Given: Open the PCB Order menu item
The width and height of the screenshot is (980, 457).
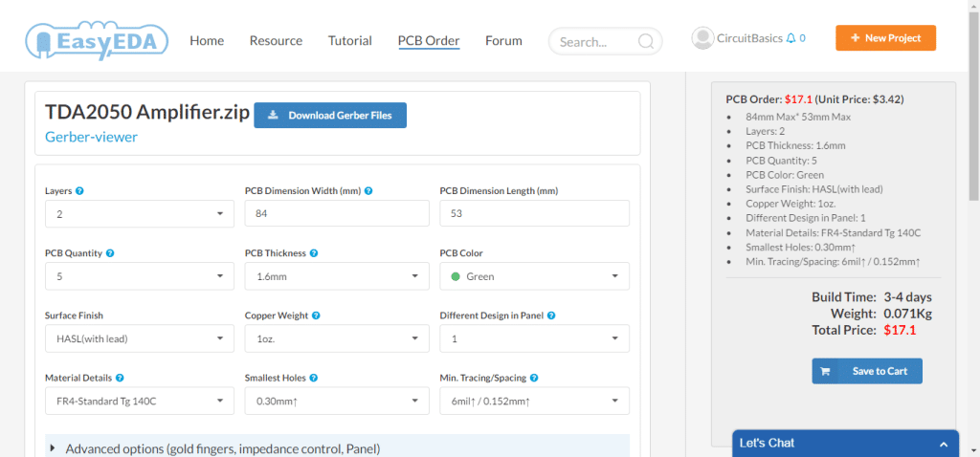Looking at the screenshot, I should [x=429, y=40].
